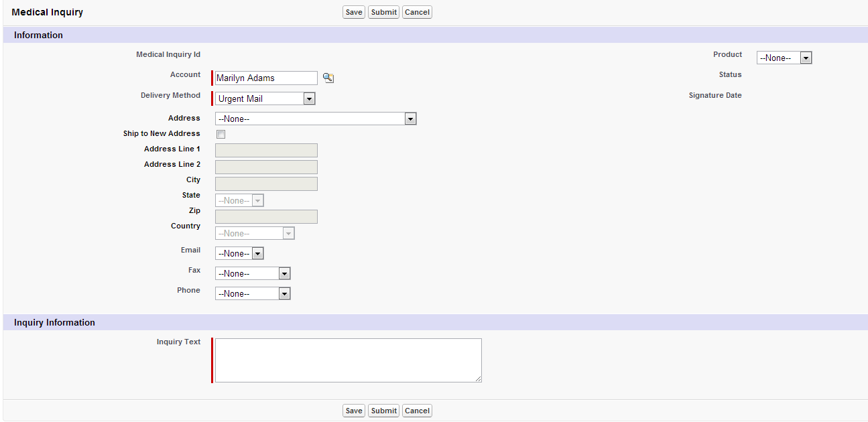Open the Delivery Method dropdown

(x=265, y=99)
